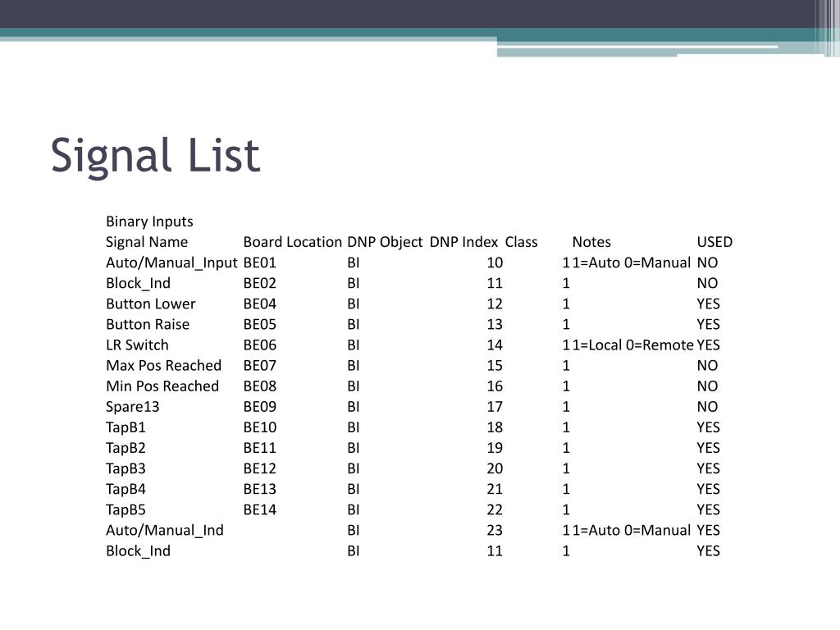Viewport: 840px width, 630px height.
Task: Click DNP index '13' for Button Raise
Action: [x=495, y=325]
